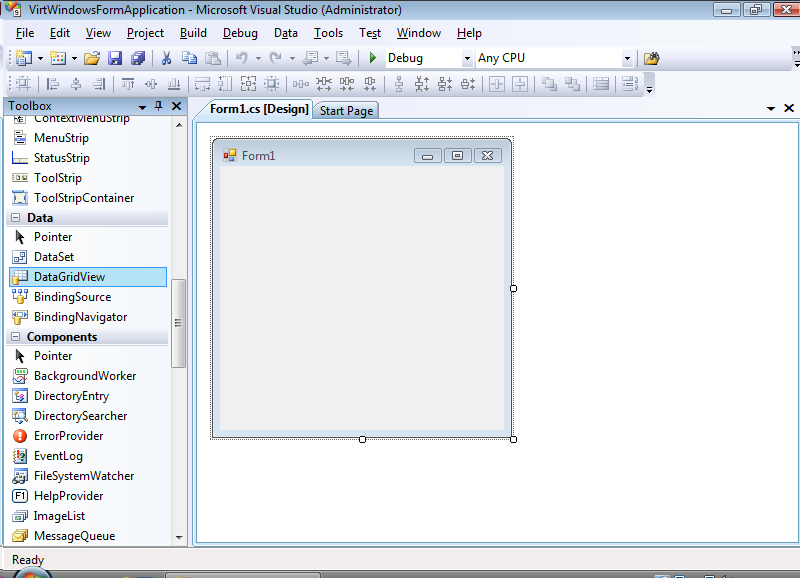Image resolution: width=800 pixels, height=578 pixels.
Task: Click the Copy icon in toolbar
Action: coord(189,58)
